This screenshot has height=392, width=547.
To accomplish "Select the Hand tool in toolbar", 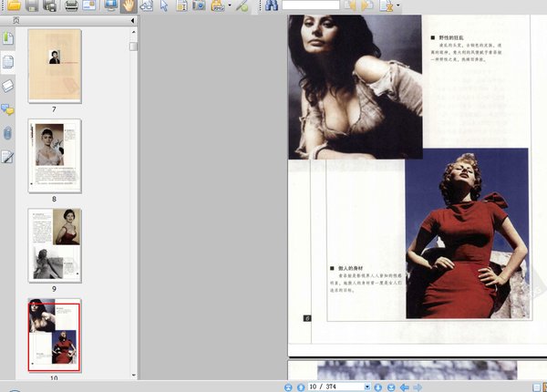I will (x=129, y=6).
